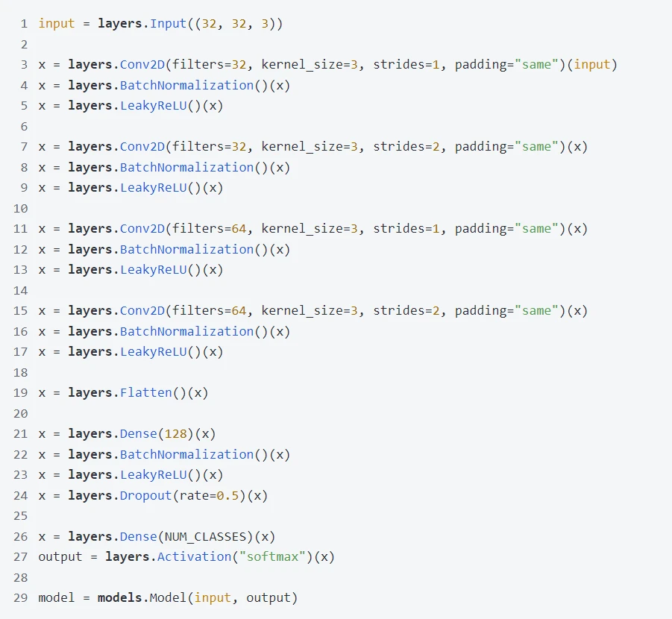The width and height of the screenshot is (672, 619).
Task: Click BatchNormalization on line 22
Action: point(186,454)
